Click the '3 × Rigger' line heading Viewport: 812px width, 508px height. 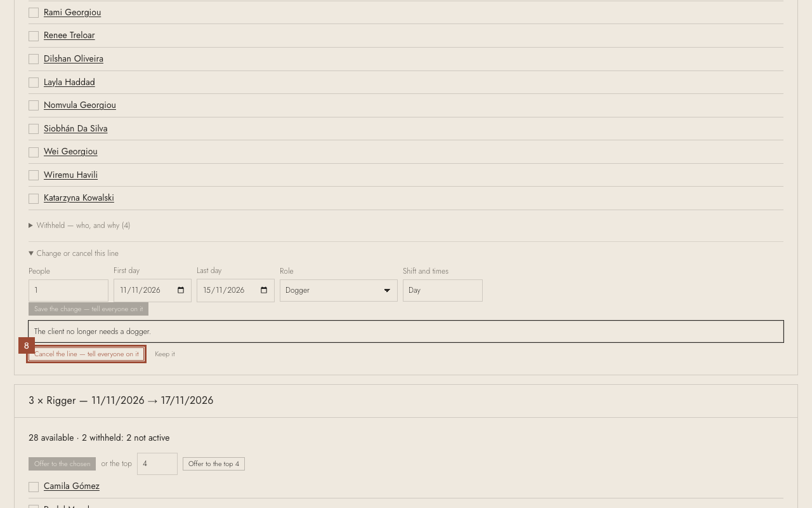(121, 401)
